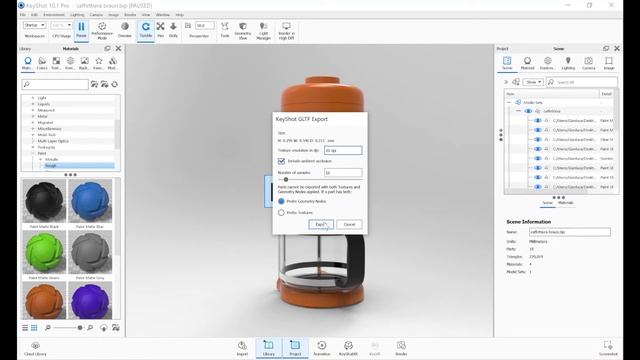Screen dimensions: 640x360
Task: Click Cancel in GLTF Export dialog
Action: pyautogui.click(x=349, y=224)
